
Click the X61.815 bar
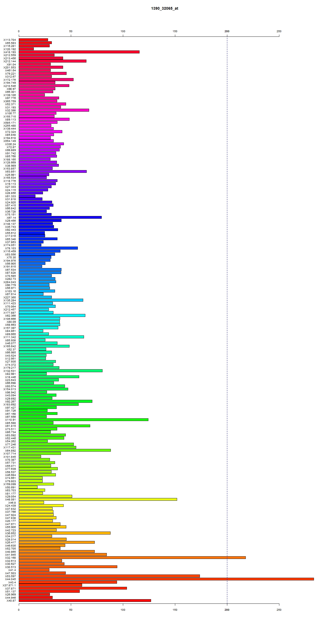point(54,426)
